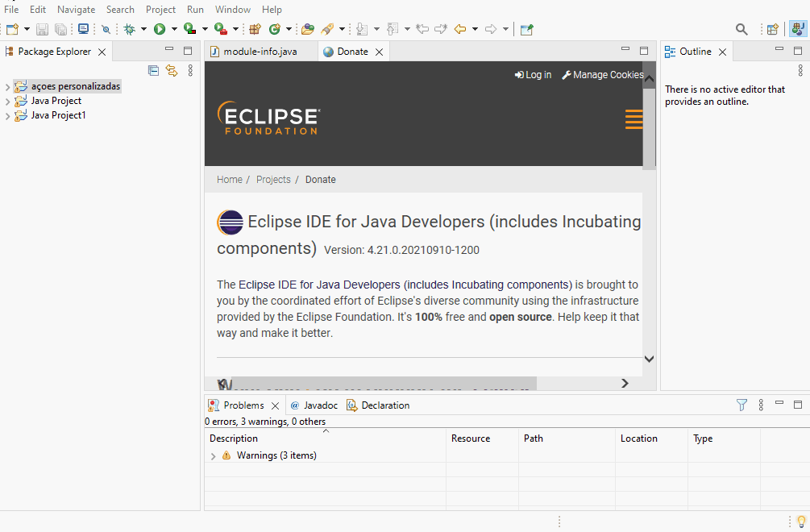Open the Help menu
This screenshot has height=532, width=810.
pos(272,10)
